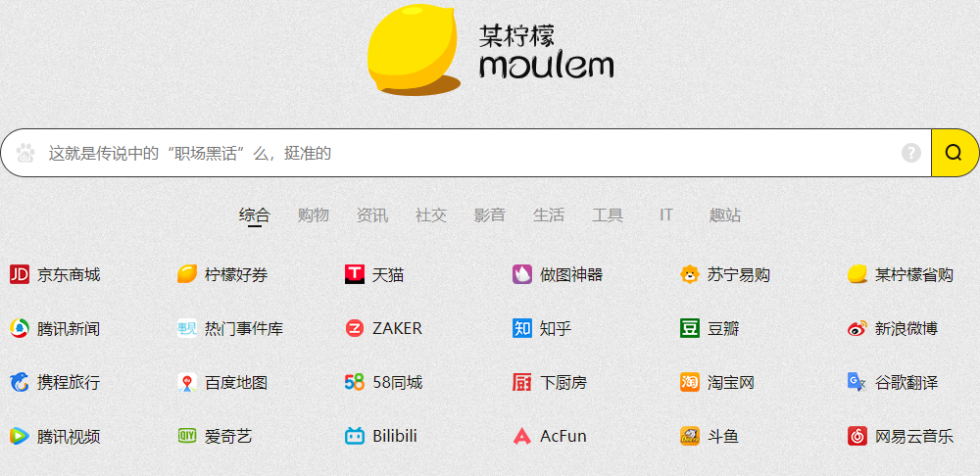The width and height of the screenshot is (980, 476).
Task: Open the 58同城 link
Action: (x=398, y=382)
